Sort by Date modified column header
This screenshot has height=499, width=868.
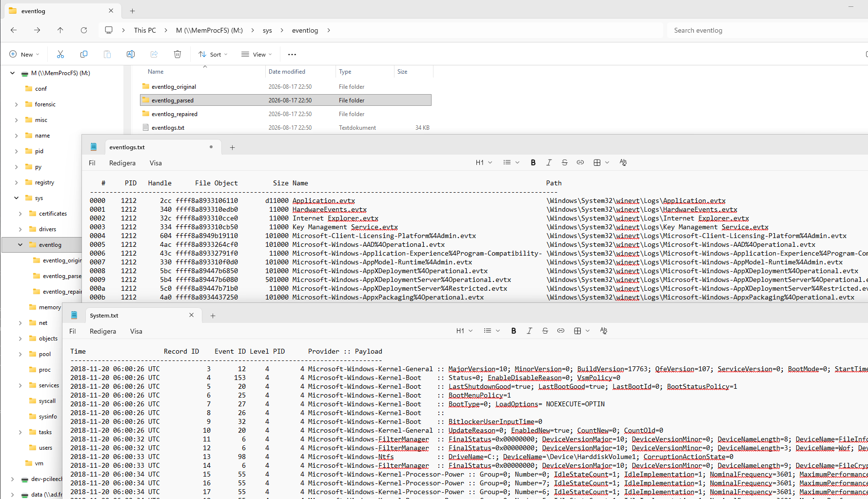pyautogui.click(x=287, y=72)
